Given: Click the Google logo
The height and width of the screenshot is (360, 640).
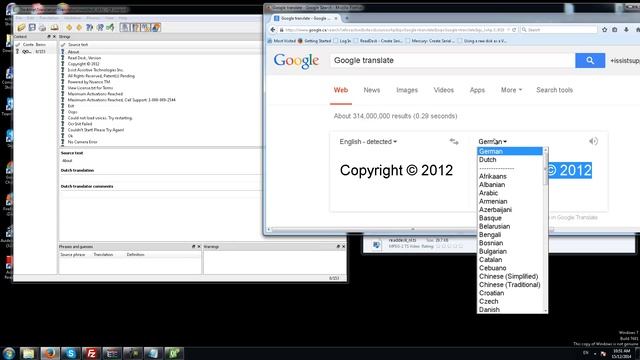Looking at the screenshot, I should [296, 61].
